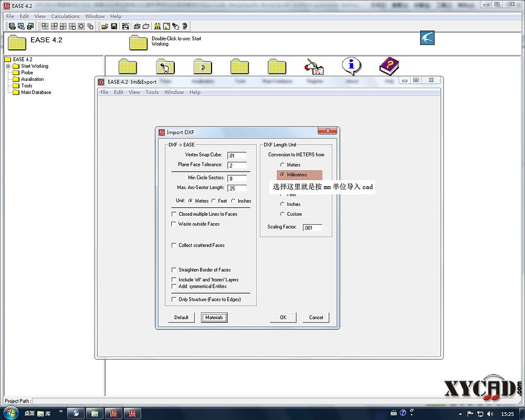Click the open folder icon in toolbar
The image size is (525, 420).
pos(105,26)
